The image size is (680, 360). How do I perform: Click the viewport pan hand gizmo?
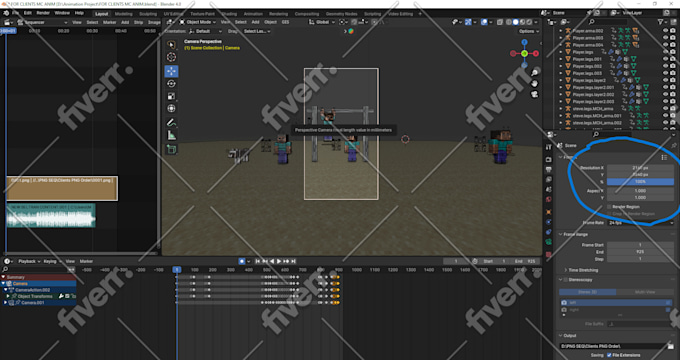(535, 83)
